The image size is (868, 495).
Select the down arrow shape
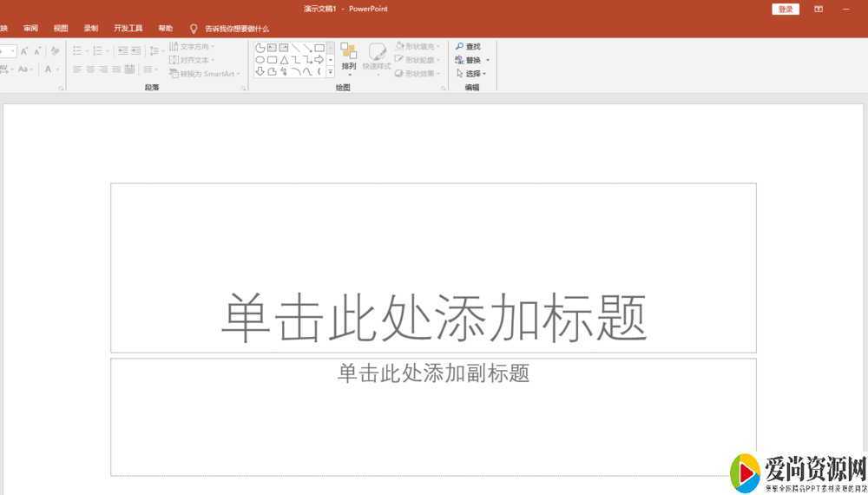[260, 72]
